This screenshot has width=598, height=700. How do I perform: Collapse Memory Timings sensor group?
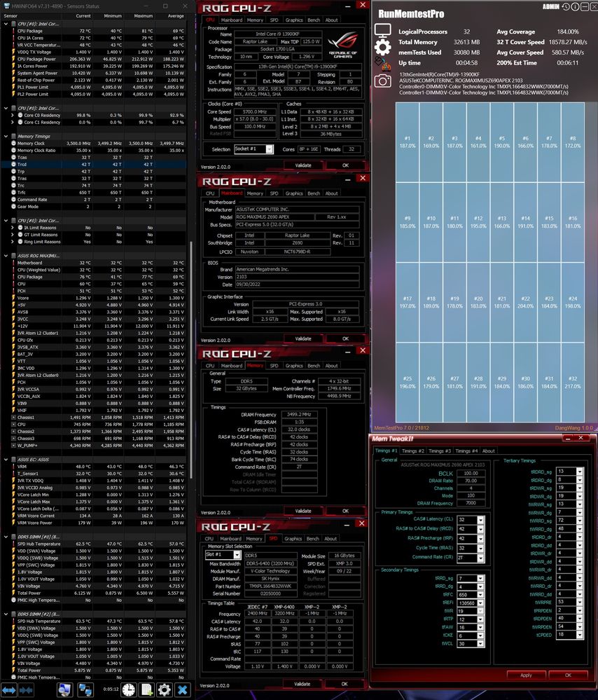(6, 136)
